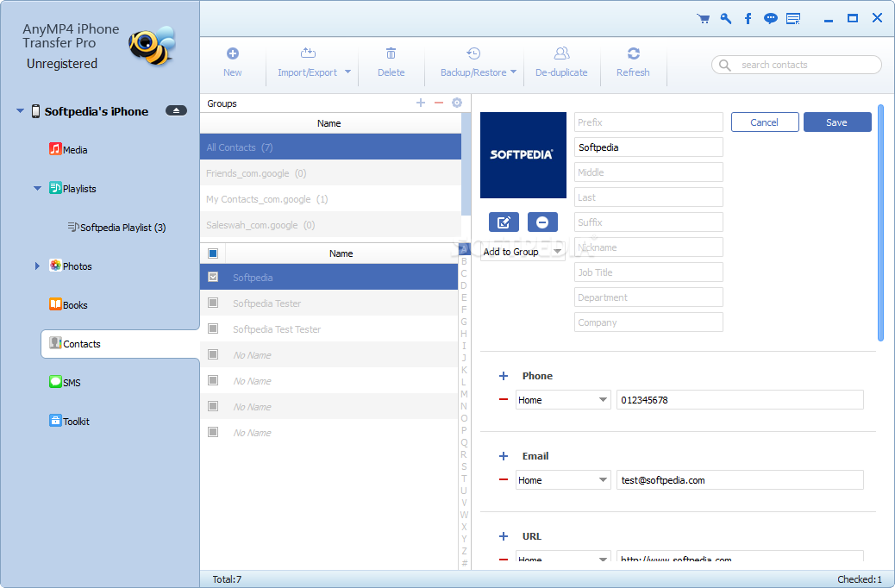Click the search magnifier icon

725,65
